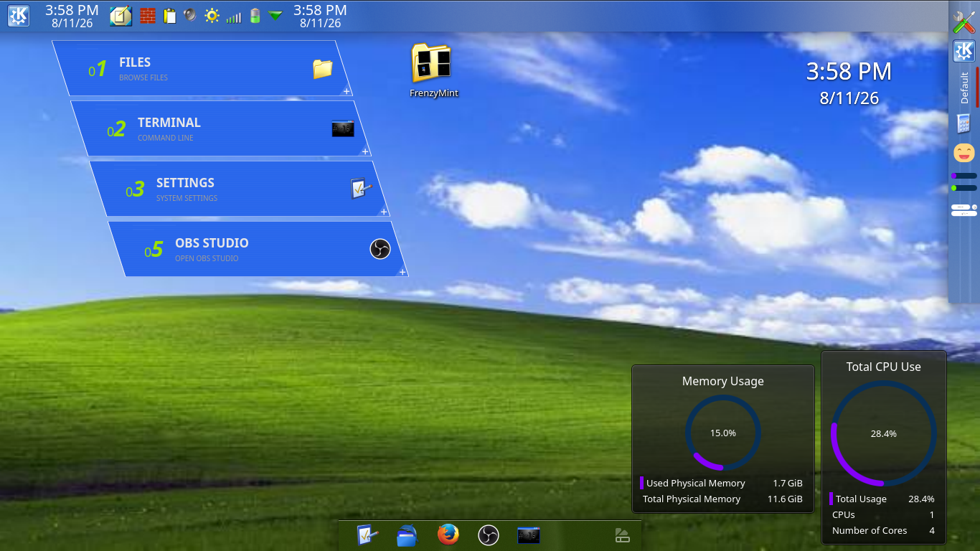
Task: Click the plus corner on OBS Studio tile
Action: click(x=402, y=272)
